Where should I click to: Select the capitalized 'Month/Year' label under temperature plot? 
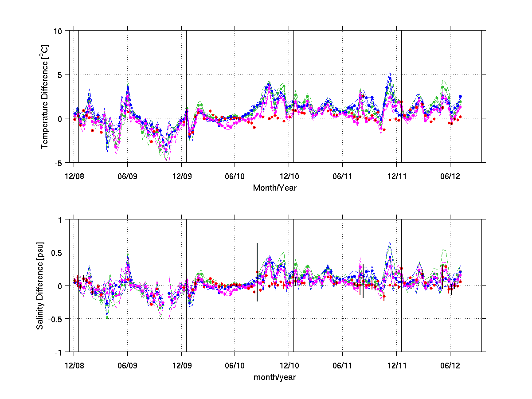tap(275, 188)
